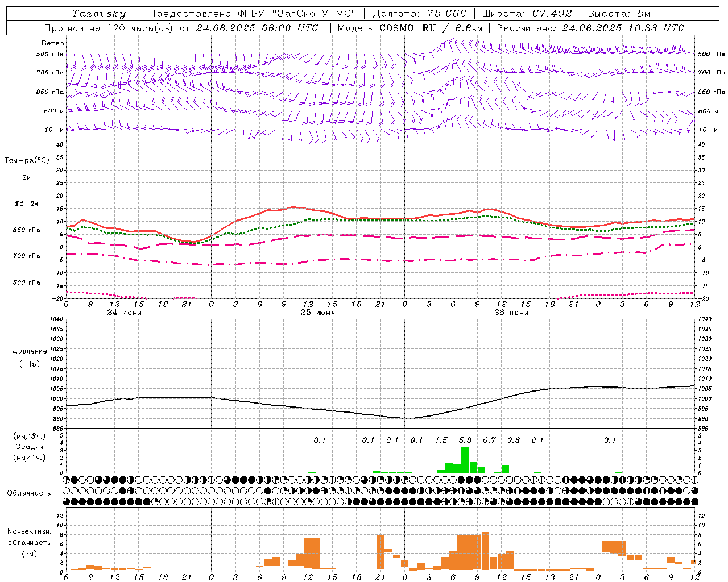Click the Давление pressure panel label
Viewport: 728px width, 582px height.
click(x=30, y=351)
